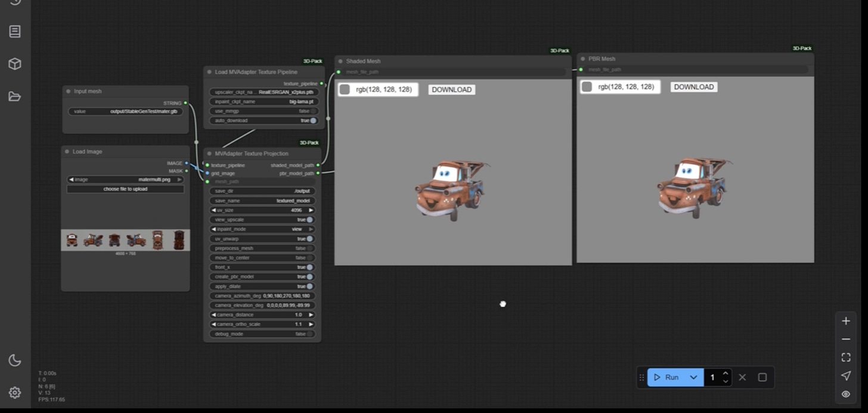Toggle the view_upscale switch
This screenshot has width=868, height=413.
(x=310, y=220)
